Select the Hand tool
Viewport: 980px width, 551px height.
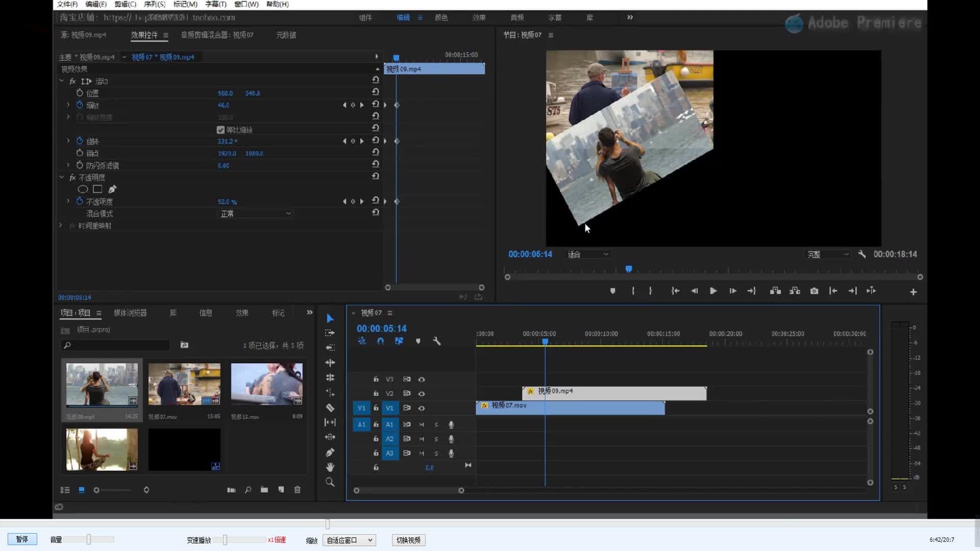[330, 467]
